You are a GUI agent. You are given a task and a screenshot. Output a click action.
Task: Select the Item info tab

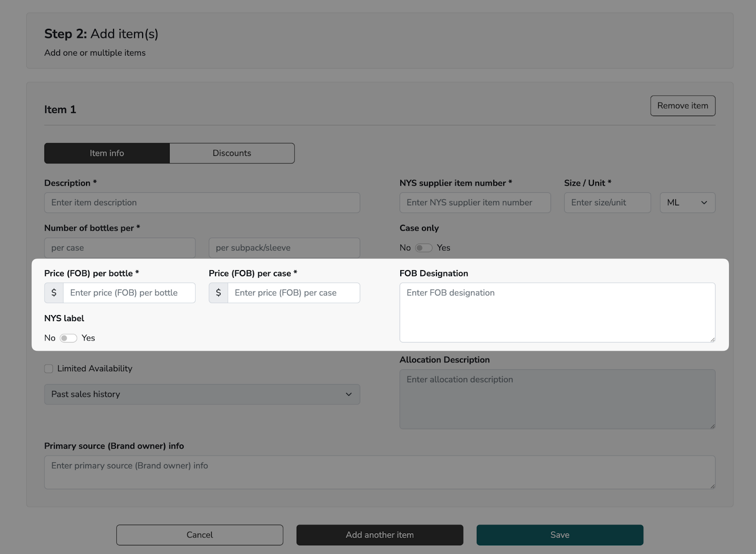click(x=107, y=153)
